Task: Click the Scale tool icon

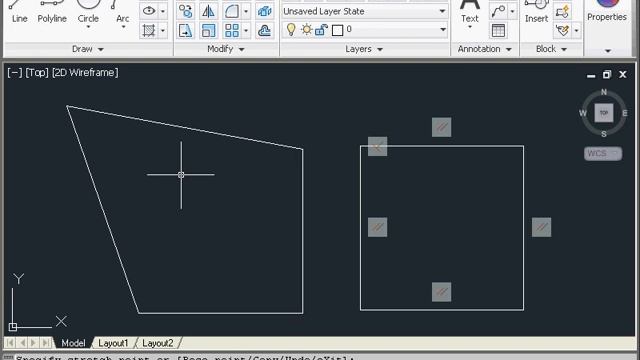Action: point(209,31)
